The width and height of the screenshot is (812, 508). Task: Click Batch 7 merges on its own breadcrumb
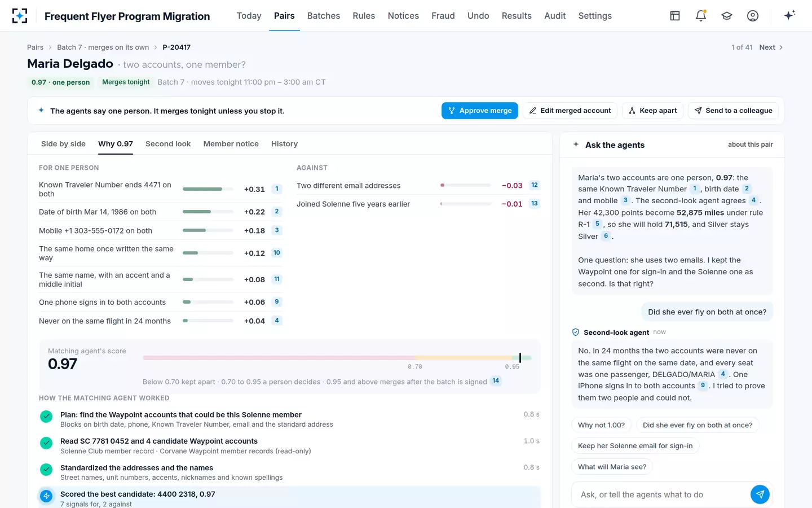click(x=103, y=47)
